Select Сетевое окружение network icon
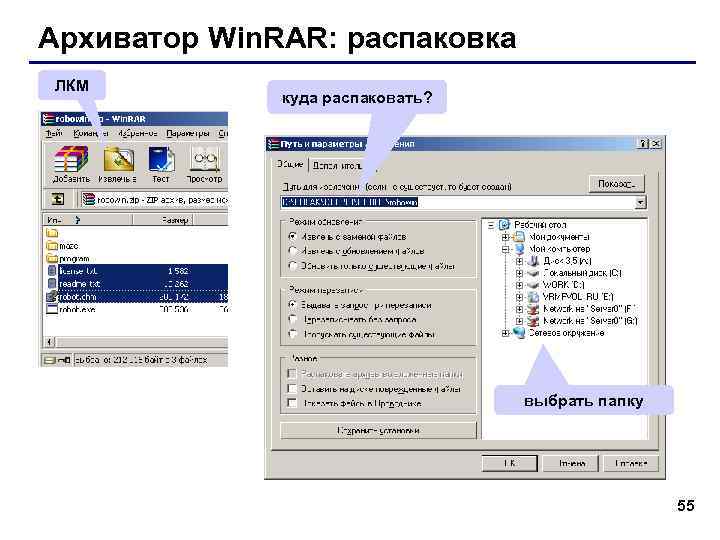 (519, 332)
